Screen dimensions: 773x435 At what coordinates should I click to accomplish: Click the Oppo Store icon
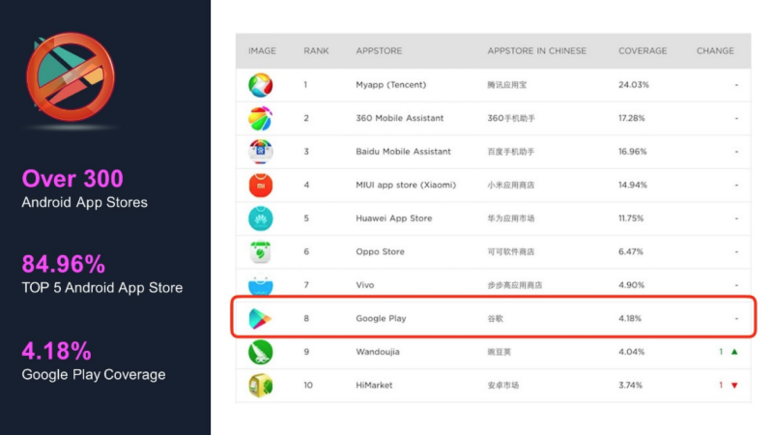point(260,252)
